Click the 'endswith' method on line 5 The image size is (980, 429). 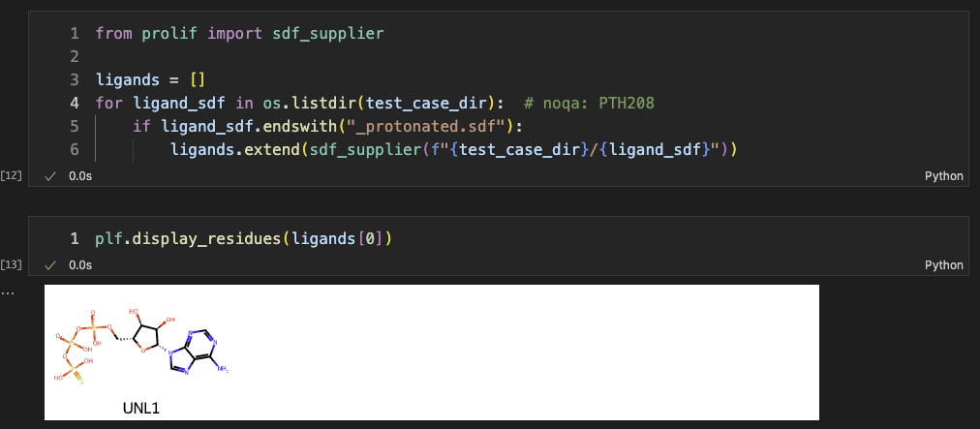pos(299,127)
